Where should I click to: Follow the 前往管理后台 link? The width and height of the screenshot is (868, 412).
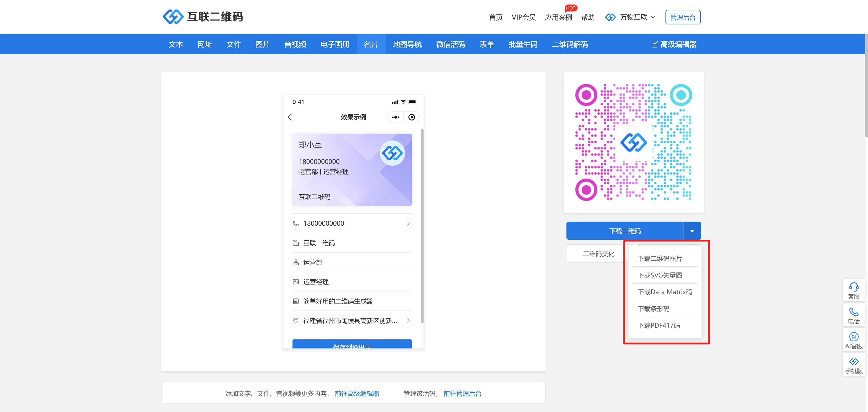click(462, 393)
